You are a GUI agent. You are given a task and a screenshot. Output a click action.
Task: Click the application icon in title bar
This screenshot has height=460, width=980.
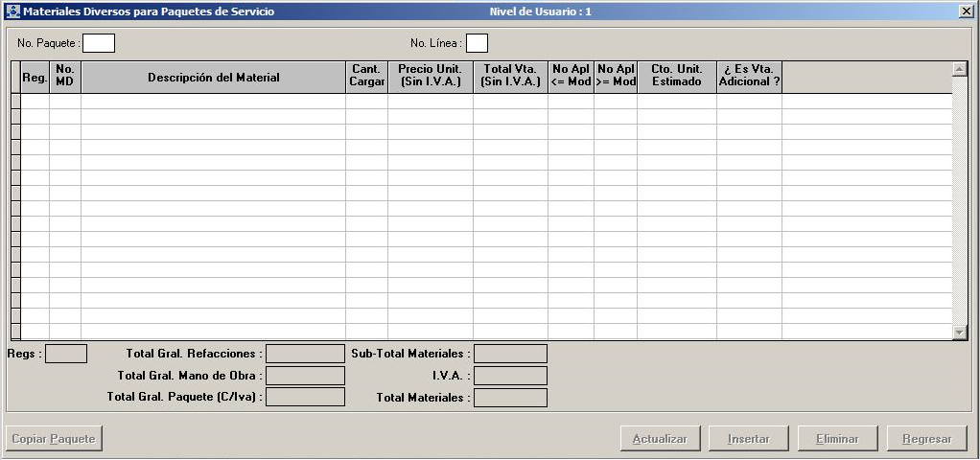12,11
